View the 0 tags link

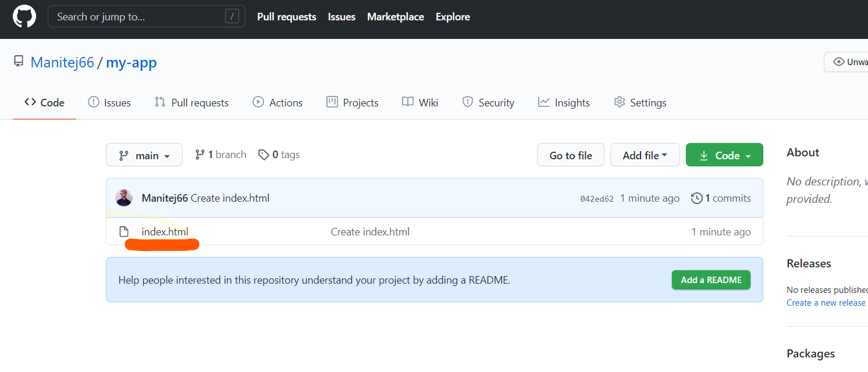click(279, 155)
